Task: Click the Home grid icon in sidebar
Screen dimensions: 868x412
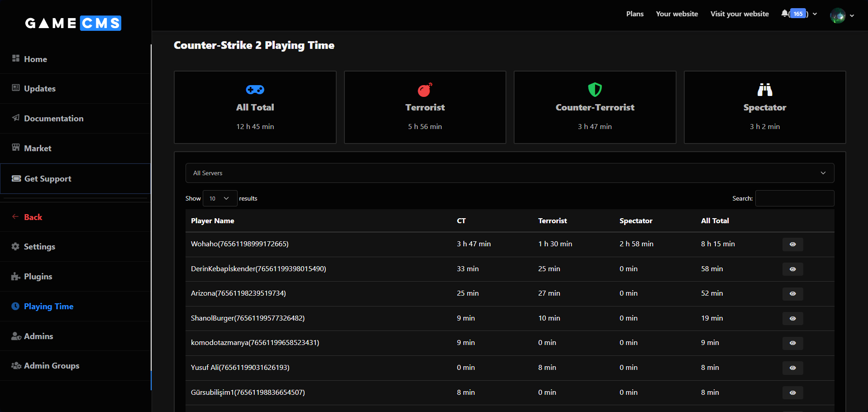Action: click(x=16, y=58)
